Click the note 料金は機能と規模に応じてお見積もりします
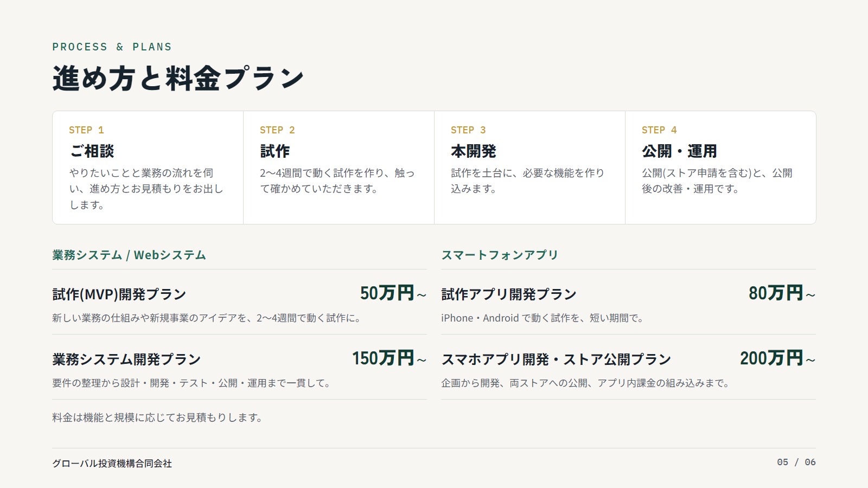The height and width of the screenshot is (488, 868). (157, 418)
